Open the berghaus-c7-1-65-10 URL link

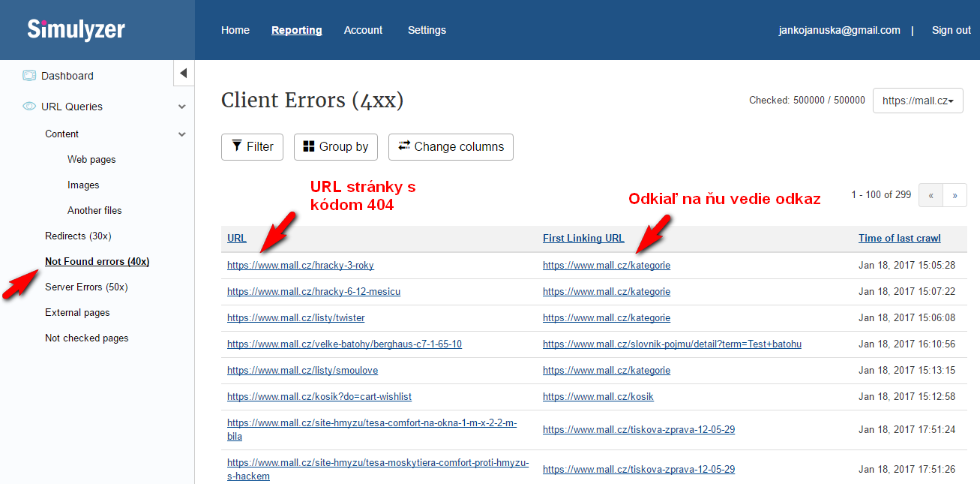[x=344, y=344]
